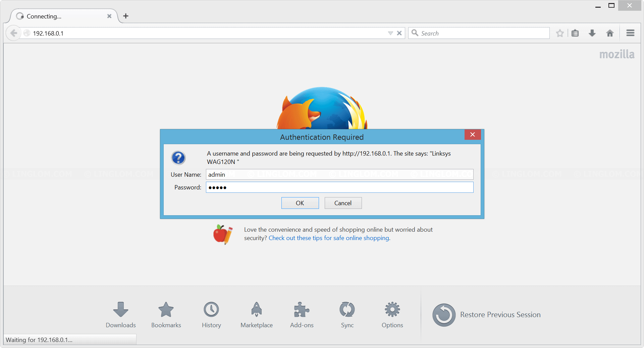Viewport: 644px width, 348px height.
Task: Open Bookmarks from the start page
Action: click(166, 314)
